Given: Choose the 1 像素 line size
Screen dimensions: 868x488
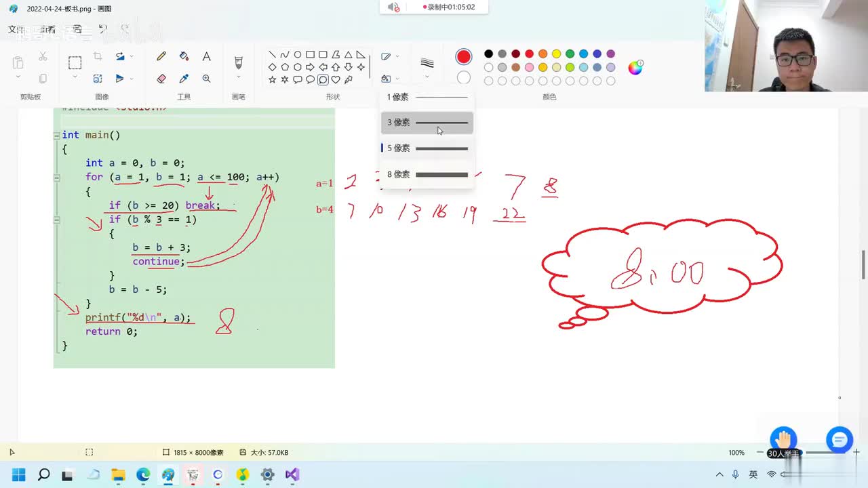Looking at the screenshot, I should [427, 97].
